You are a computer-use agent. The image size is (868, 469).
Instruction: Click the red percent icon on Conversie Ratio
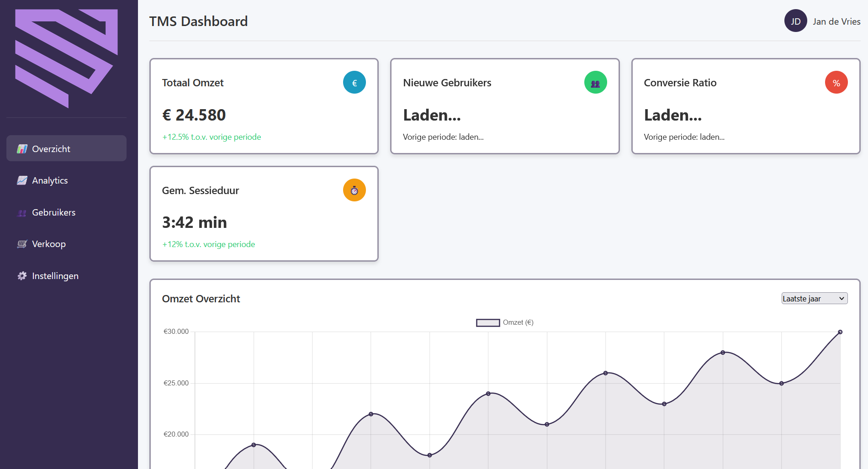click(836, 83)
